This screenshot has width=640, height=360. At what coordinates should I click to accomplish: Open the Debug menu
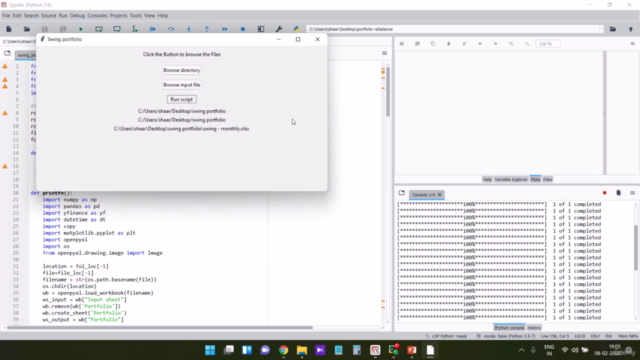77,16
